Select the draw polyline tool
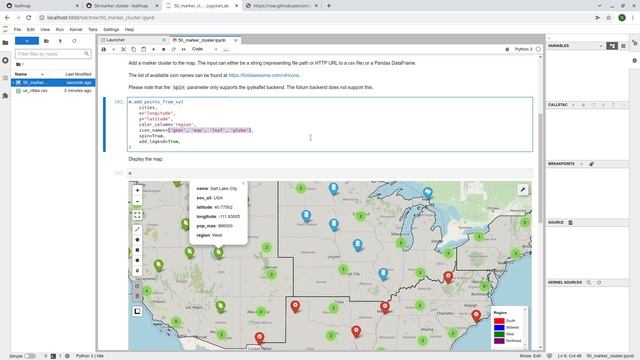The image size is (640, 360). tap(137, 229)
